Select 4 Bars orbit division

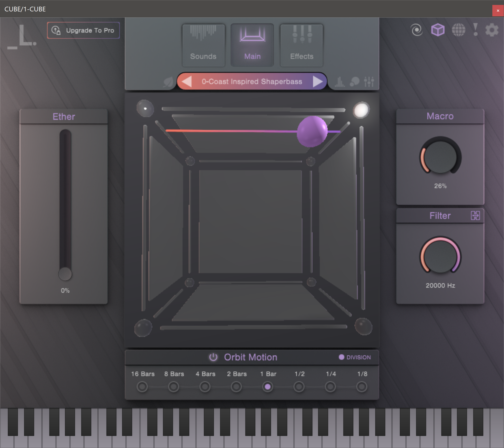(x=205, y=387)
